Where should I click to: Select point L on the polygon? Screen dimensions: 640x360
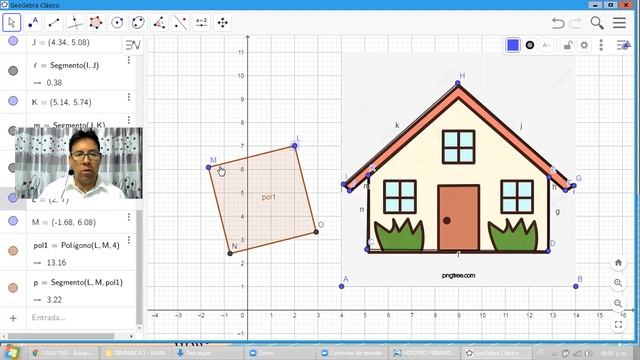click(x=295, y=146)
